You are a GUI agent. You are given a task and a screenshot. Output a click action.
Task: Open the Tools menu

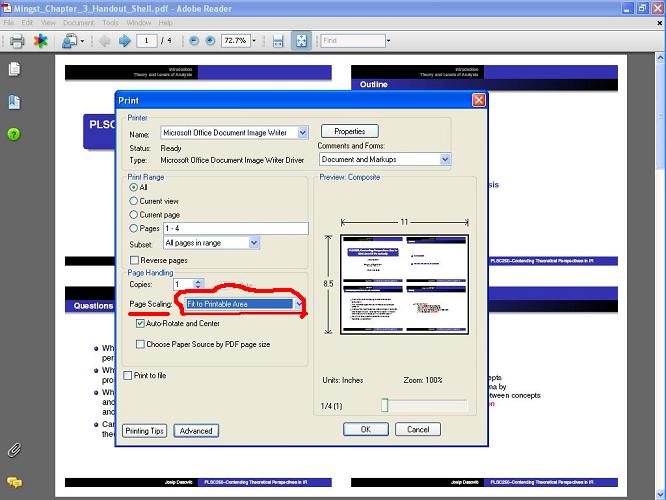tap(110, 22)
